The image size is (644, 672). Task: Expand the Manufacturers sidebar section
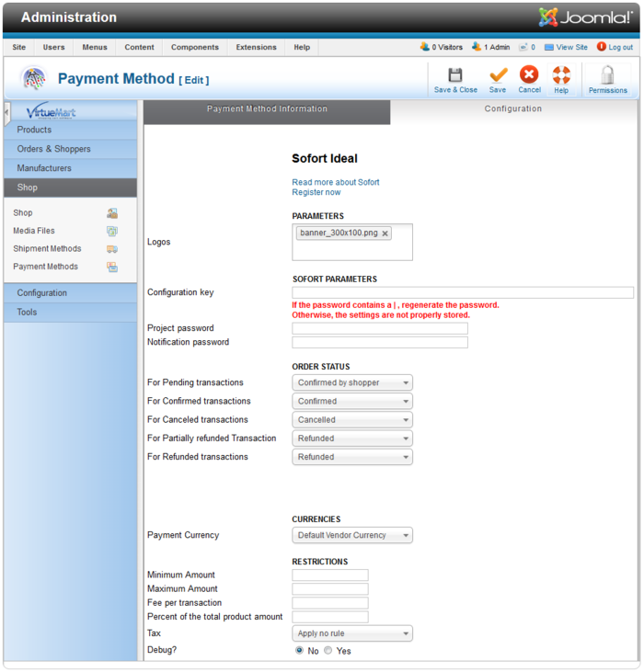click(x=70, y=168)
